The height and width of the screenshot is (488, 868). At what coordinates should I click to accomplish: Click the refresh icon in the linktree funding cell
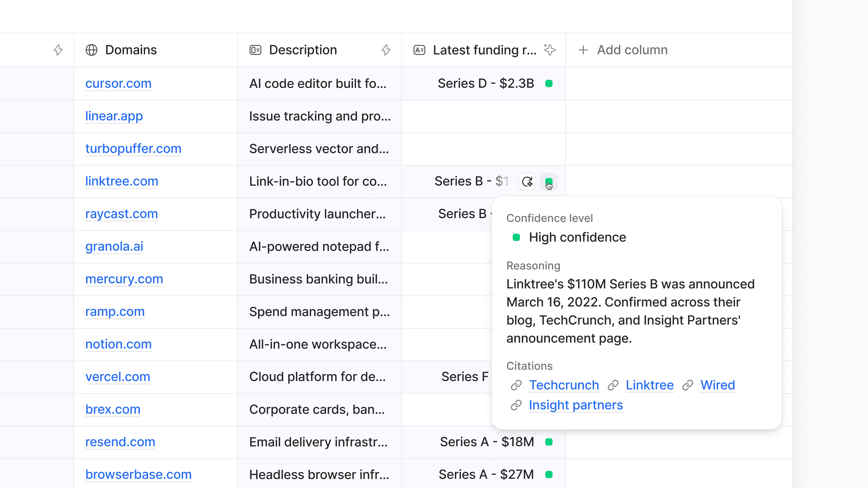[x=527, y=182]
